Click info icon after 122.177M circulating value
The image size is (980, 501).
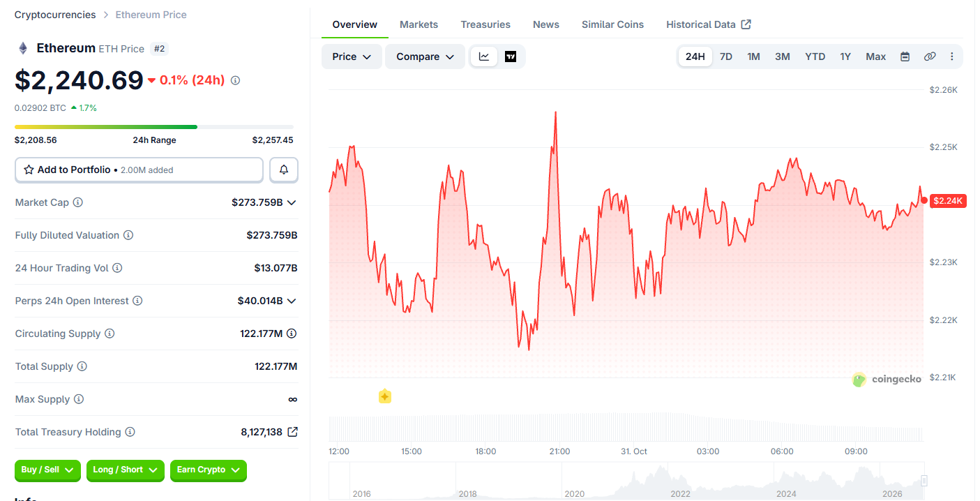(292, 334)
